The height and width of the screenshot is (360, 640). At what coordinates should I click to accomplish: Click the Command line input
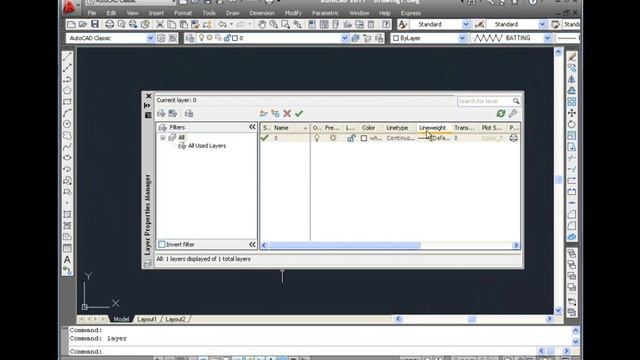click(302, 351)
